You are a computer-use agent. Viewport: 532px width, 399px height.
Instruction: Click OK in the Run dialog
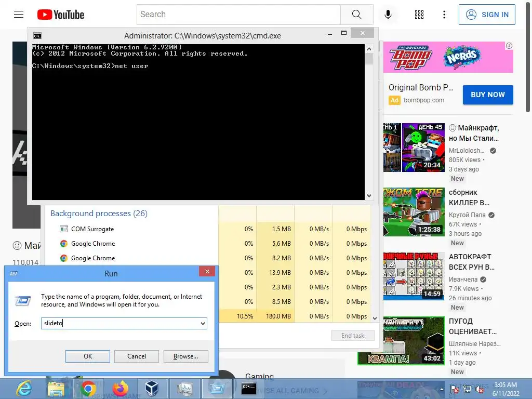(x=87, y=356)
